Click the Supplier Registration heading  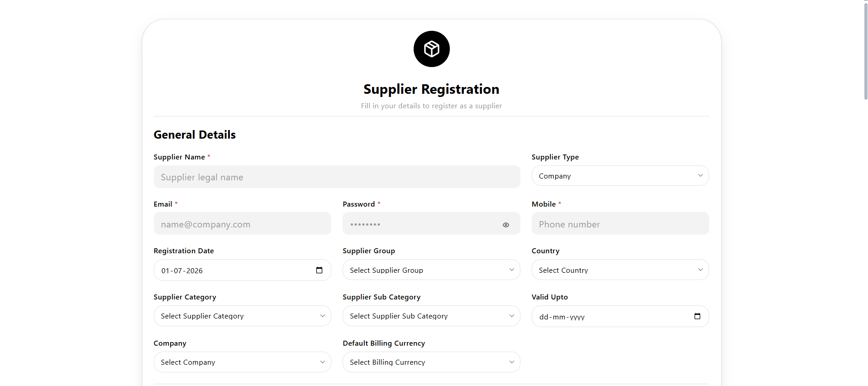coord(431,89)
